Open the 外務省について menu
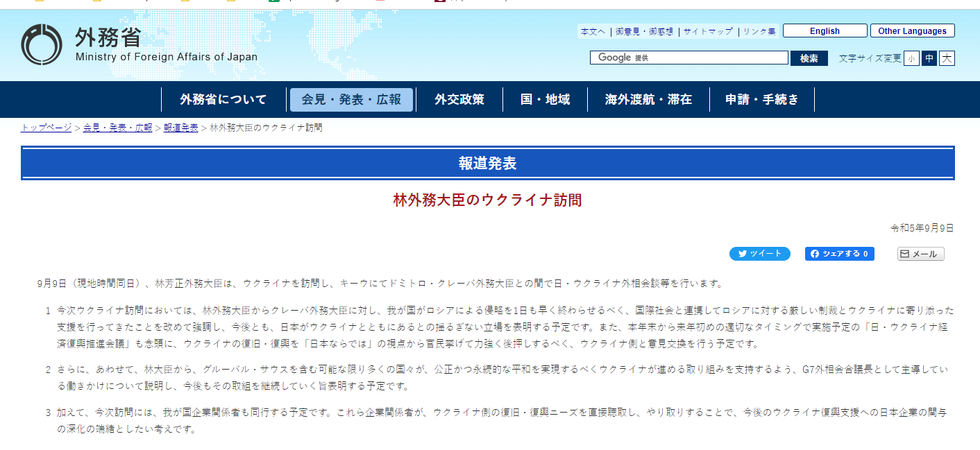Screen dimensions: 980x450 coord(223,99)
